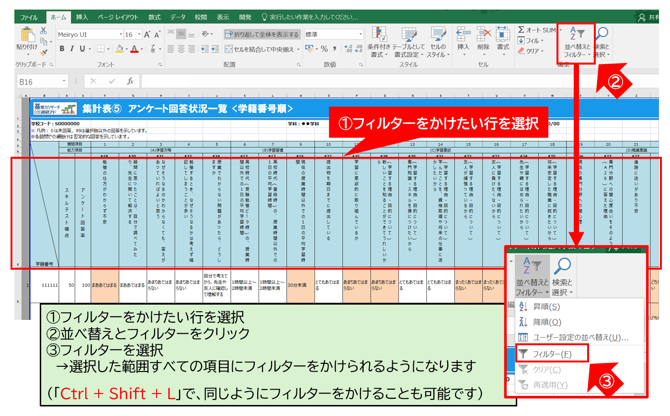This screenshot has width=670, height=416.
Task: Switch to the 開発 tab
Action: (x=245, y=17)
